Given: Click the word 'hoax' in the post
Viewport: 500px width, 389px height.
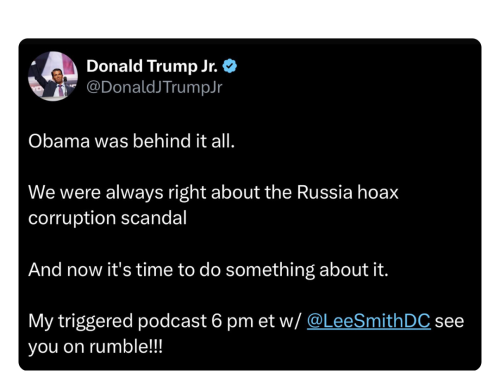Looking at the screenshot, I should pyautogui.click(x=378, y=193).
